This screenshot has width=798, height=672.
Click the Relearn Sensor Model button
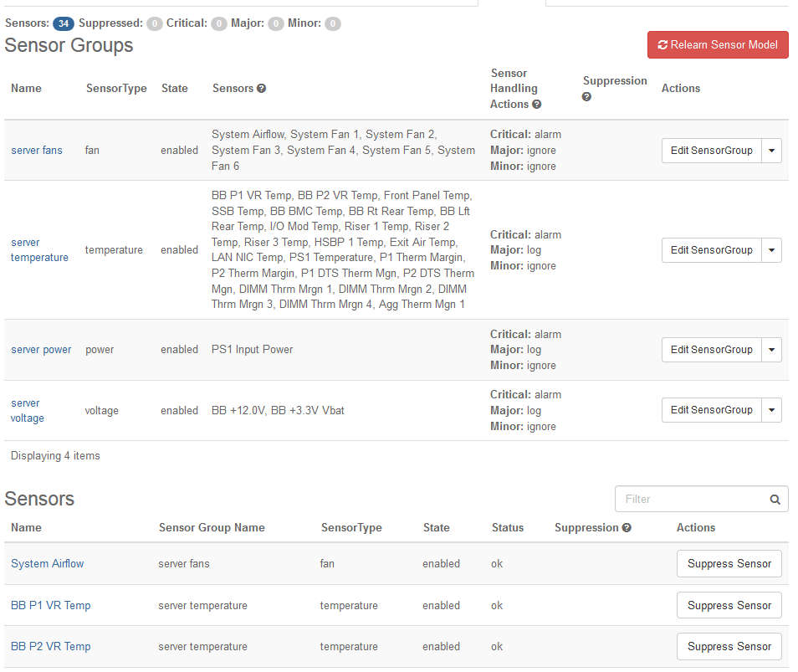pos(718,45)
